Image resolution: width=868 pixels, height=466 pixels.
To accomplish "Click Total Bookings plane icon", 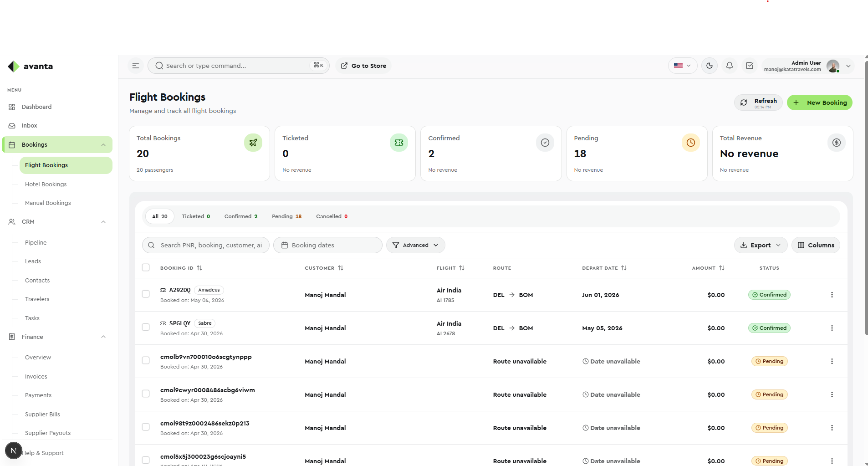I will click(x=253, y=143).
